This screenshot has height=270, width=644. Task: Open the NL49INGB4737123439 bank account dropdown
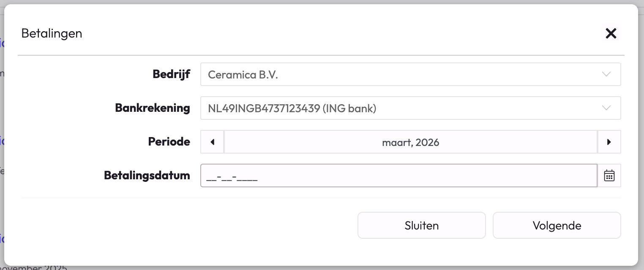(x=401, y=108)
